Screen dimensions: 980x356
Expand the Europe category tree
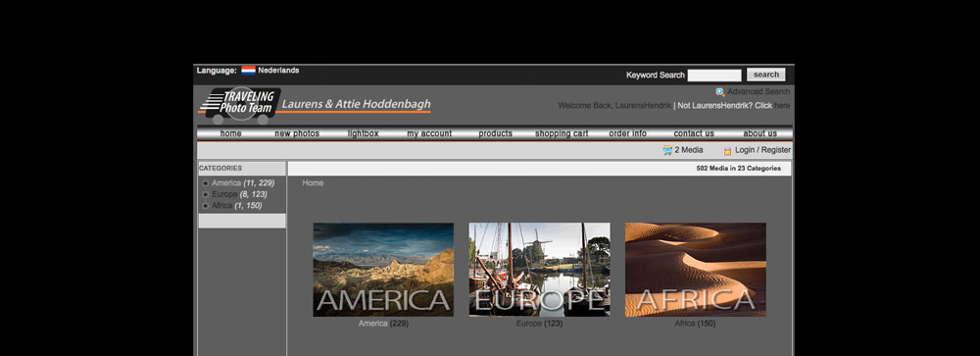pyautogui.click(x=205, y=194)
